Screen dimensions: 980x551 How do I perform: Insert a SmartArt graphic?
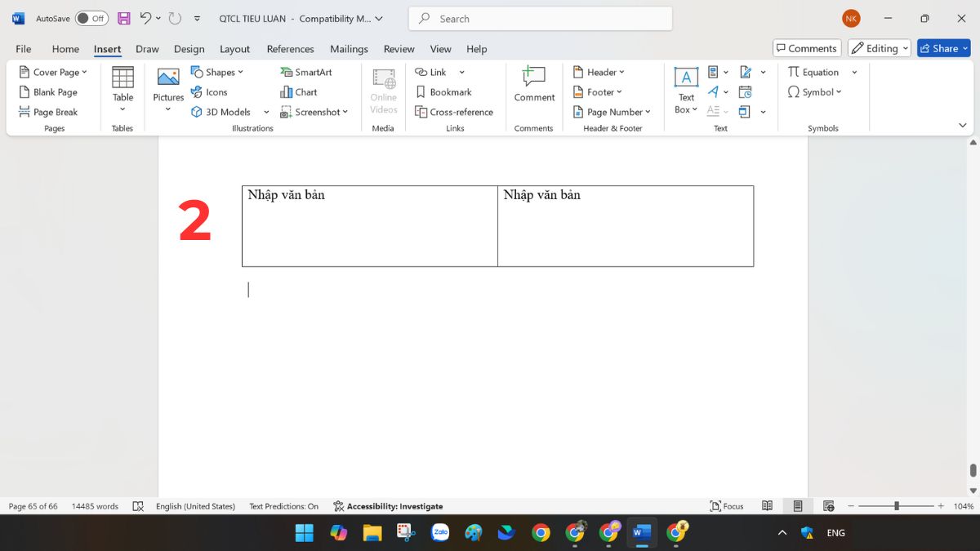pyautogui.click(x=306, y=72)
